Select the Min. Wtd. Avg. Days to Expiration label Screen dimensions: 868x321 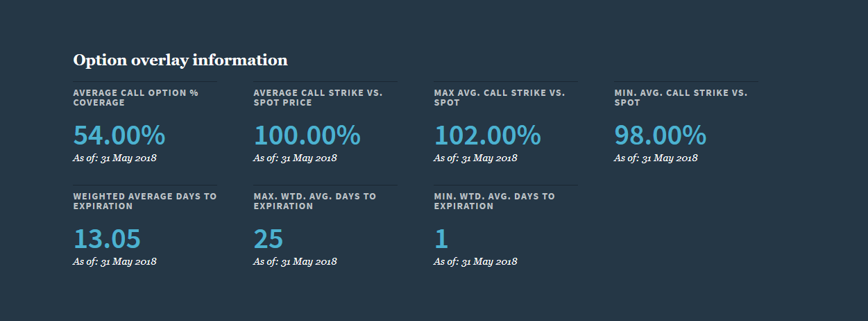pos(495,201)
